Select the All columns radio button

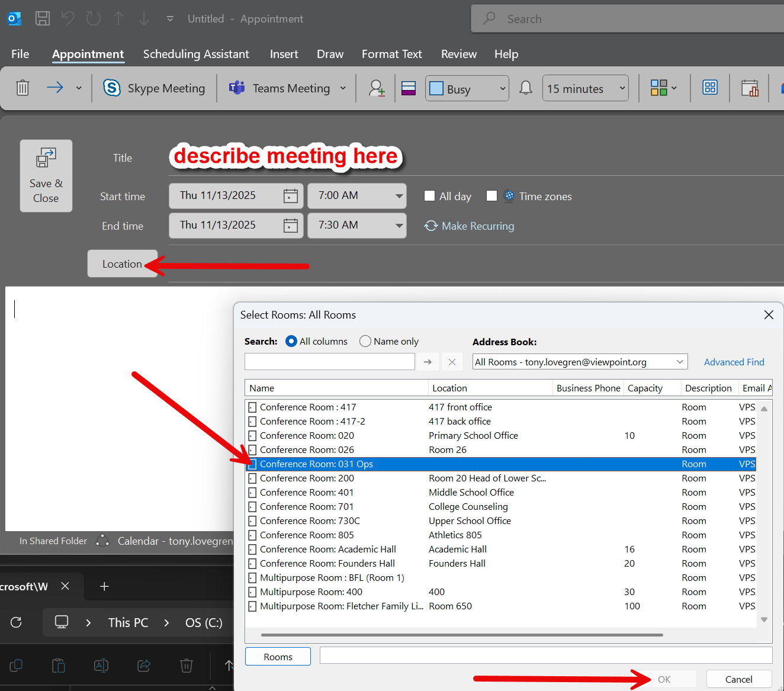(291, 341)
